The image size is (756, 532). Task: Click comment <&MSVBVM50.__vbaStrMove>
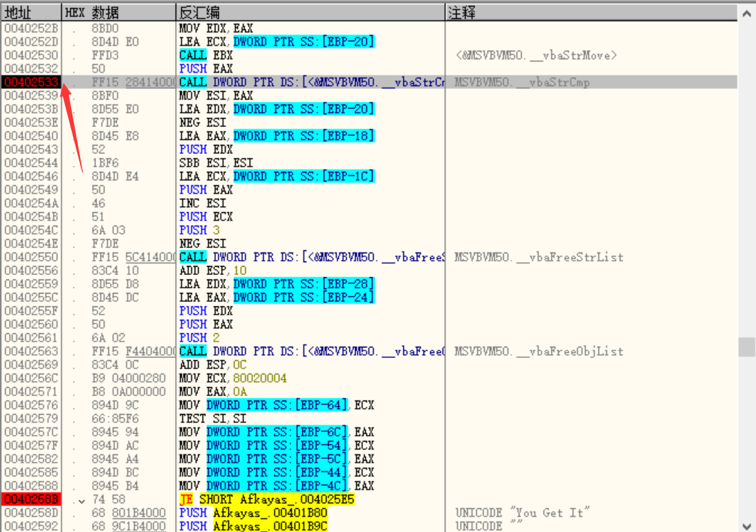pos(536,55)
